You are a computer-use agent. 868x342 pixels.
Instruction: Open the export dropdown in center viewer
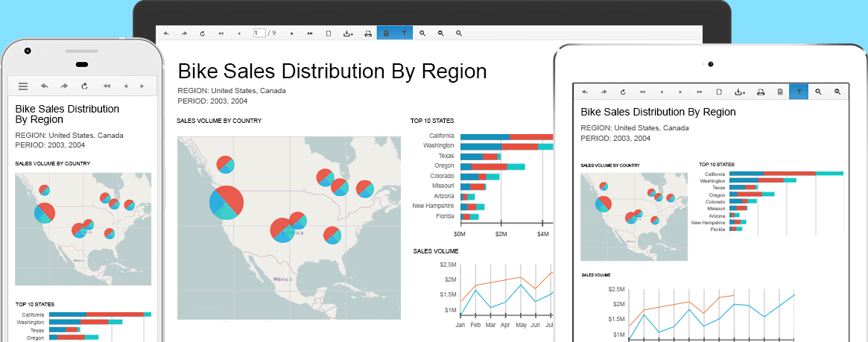348,34
